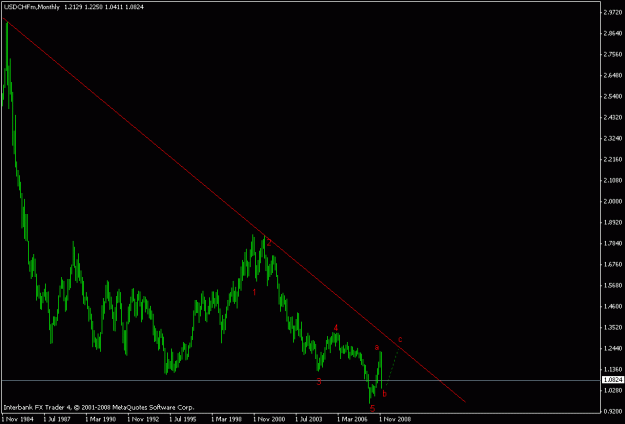Click the 2.1080 price axis label
The width and height of the screenshot is (625, 424).
tap(611, 181)
